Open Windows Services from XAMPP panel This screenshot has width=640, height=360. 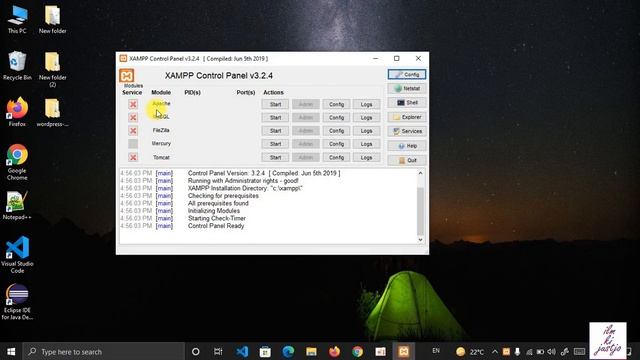pyautogui.click(x=407, y=131)
